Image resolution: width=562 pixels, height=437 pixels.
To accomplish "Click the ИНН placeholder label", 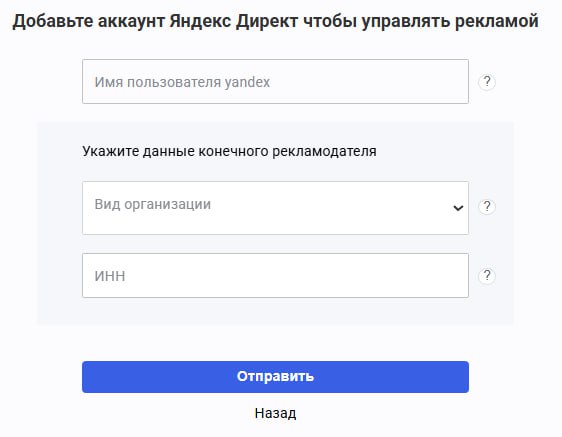I will [x=110, y=276].
